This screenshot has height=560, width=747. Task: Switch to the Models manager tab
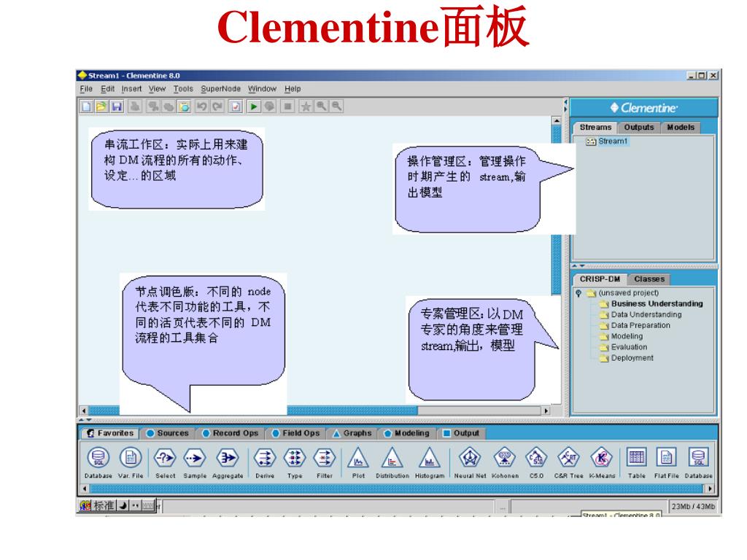(x=681, y=127)
